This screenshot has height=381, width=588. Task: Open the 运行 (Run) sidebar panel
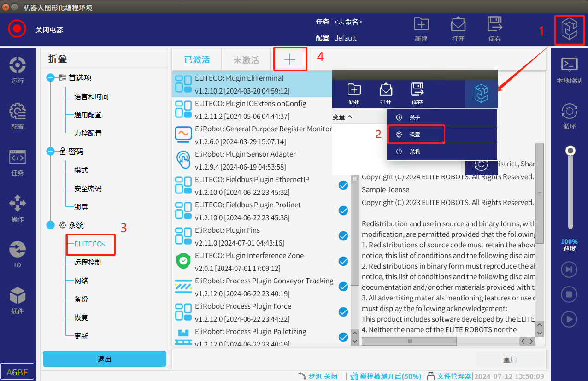(18, 70)
